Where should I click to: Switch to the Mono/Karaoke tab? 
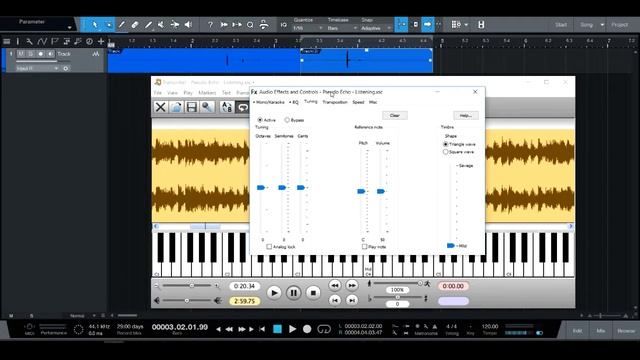[269, 102]
